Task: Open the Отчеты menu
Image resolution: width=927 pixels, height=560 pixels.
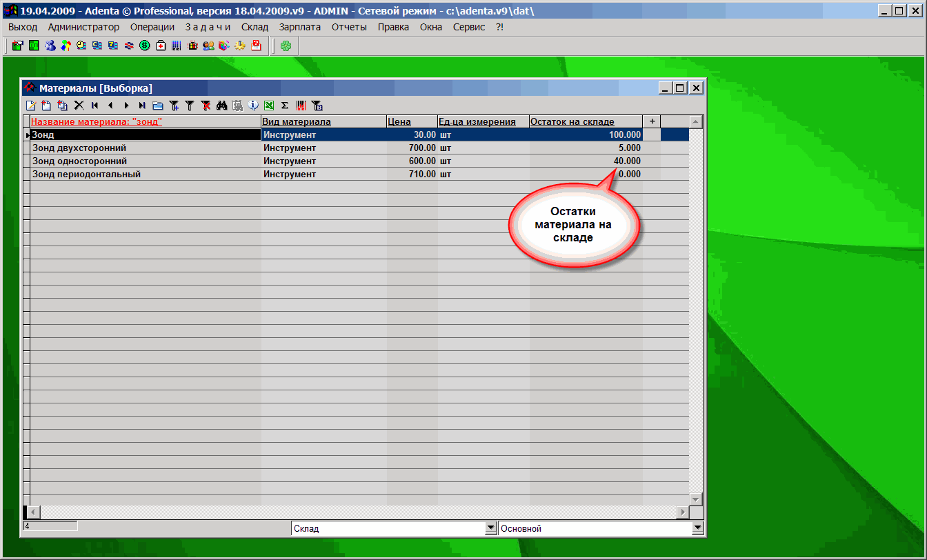Action: pyautogui.click(x=349, y=27)
